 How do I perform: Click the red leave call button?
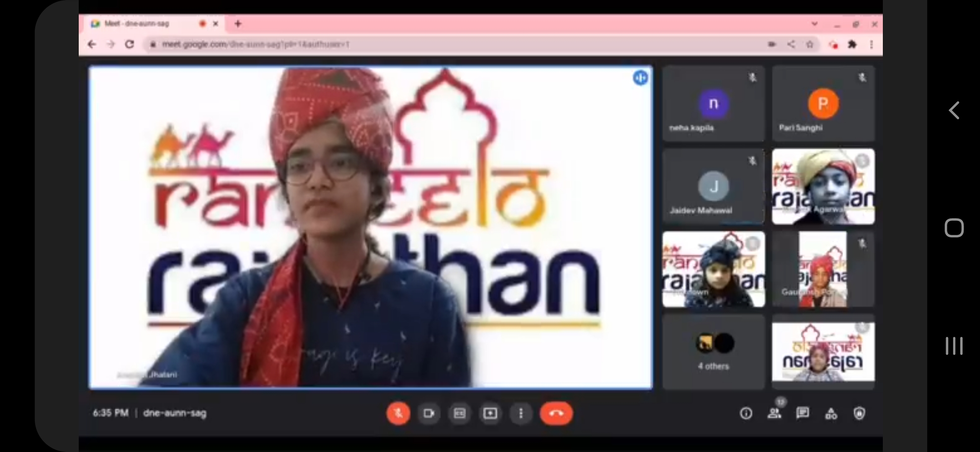pos(556,413)
